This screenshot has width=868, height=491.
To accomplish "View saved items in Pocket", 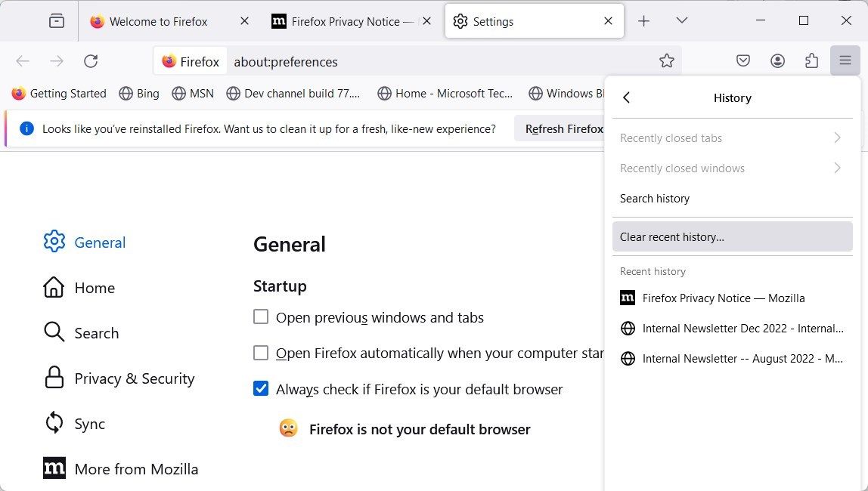I will pos(743,60).
